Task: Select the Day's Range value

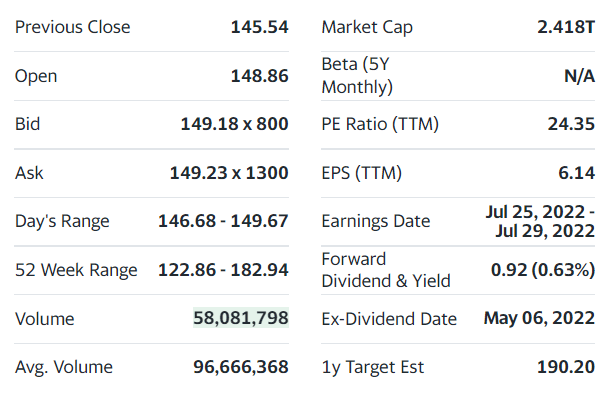Action: 223,221
